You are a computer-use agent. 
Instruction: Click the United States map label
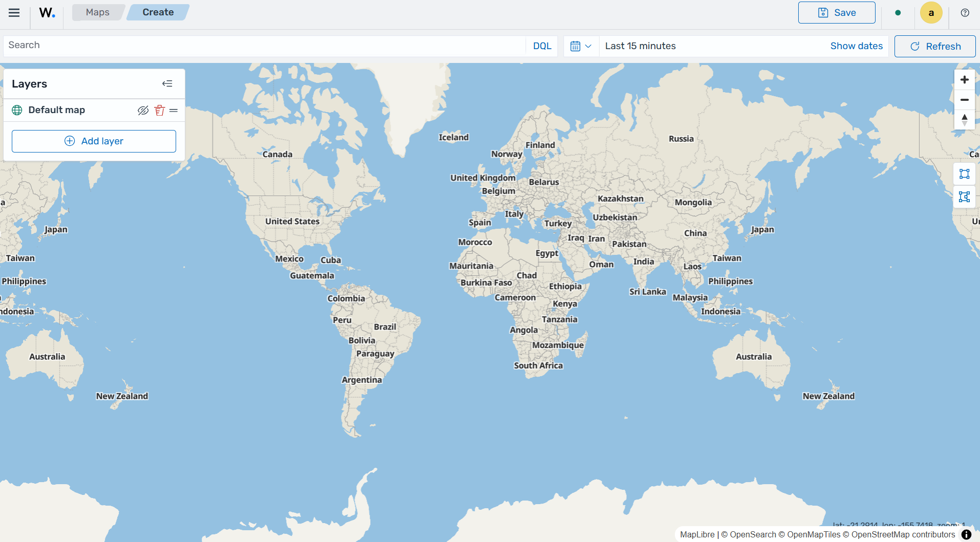coord(292,221)
